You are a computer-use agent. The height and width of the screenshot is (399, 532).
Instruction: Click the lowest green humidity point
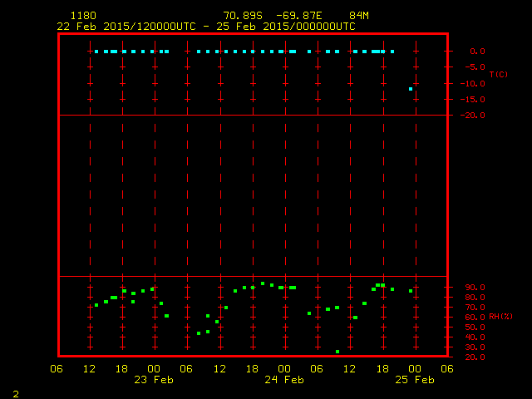[337, 352]
